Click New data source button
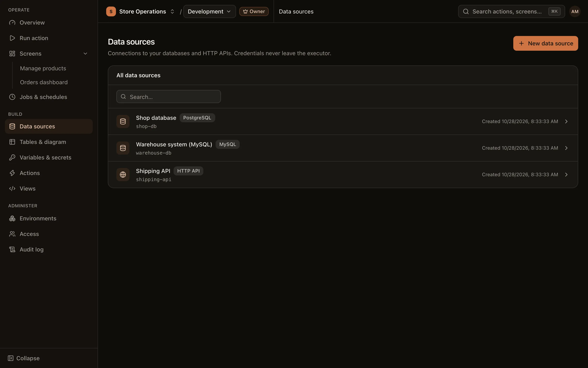Screen dimensions: 588x368 tap(546, 43)
